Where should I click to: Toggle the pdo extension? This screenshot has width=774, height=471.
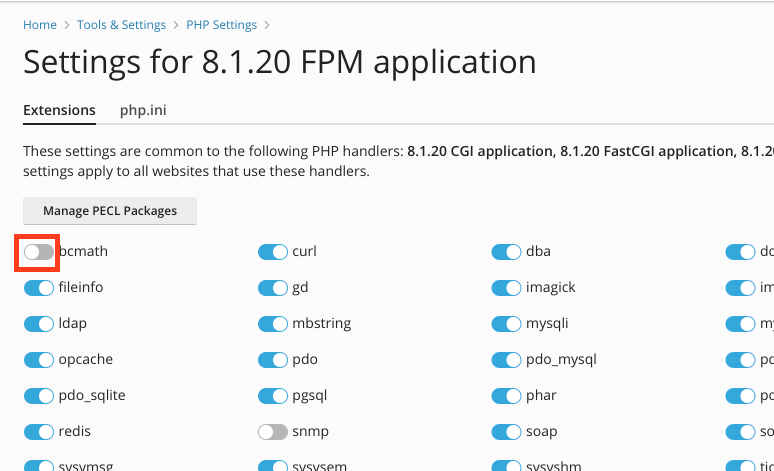tap(273, 360)
